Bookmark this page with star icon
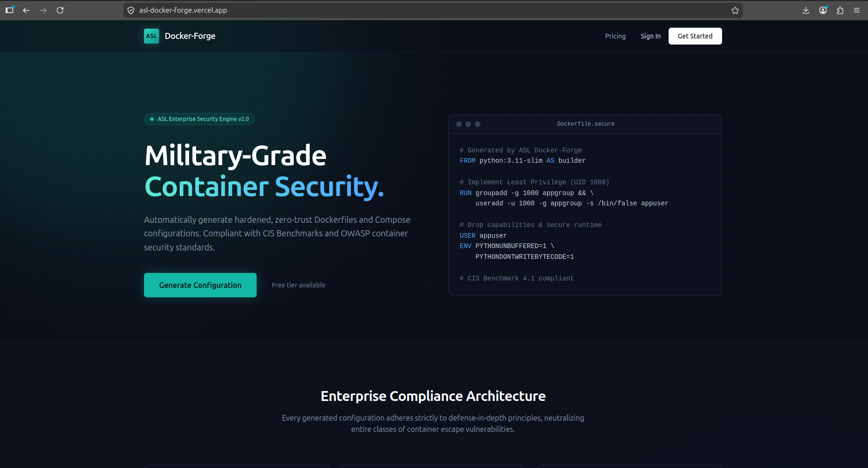868x468 pixels. (735, 10)
